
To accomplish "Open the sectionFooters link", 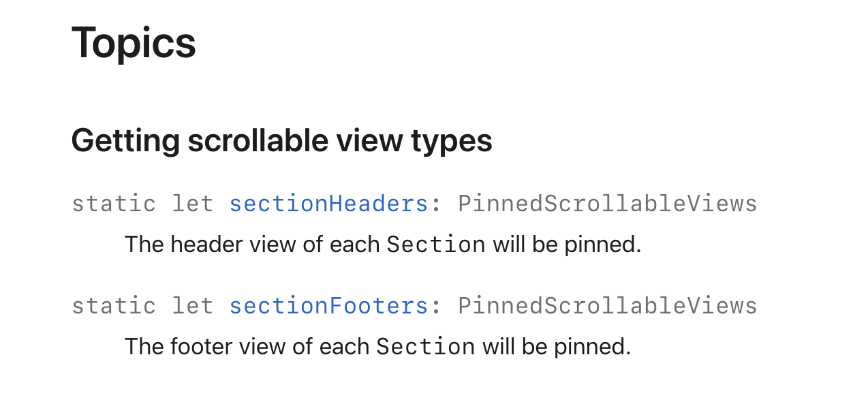I will click(328, 306).
